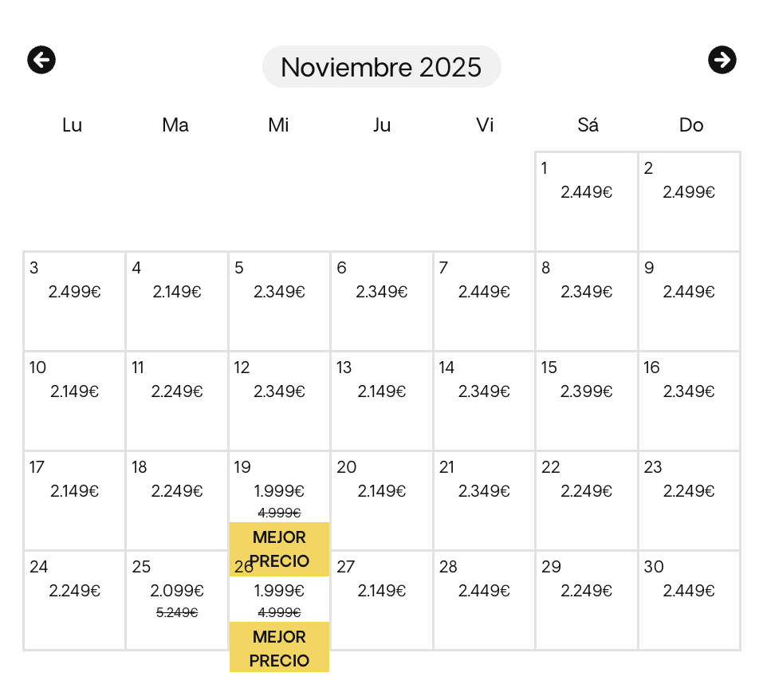Select November 15 priced 2.399€
This screenshot has height=700, width=759.
586,401
